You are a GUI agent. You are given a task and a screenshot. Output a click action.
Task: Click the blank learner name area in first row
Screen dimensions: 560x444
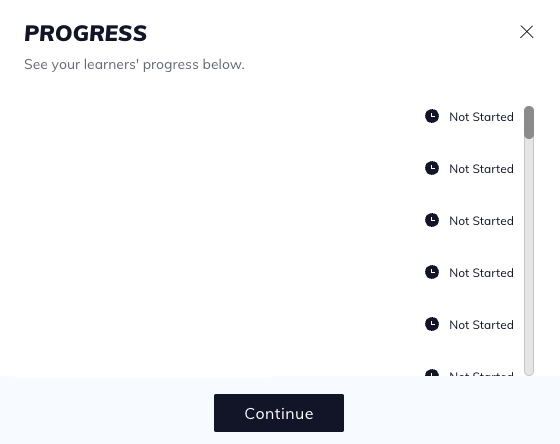221,116
